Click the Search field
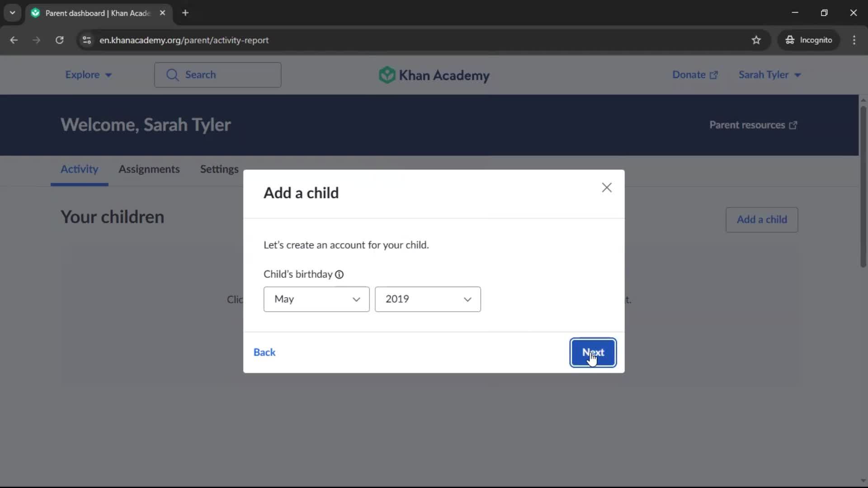Viewport: 868px width, 488px height. click(217, 75)
